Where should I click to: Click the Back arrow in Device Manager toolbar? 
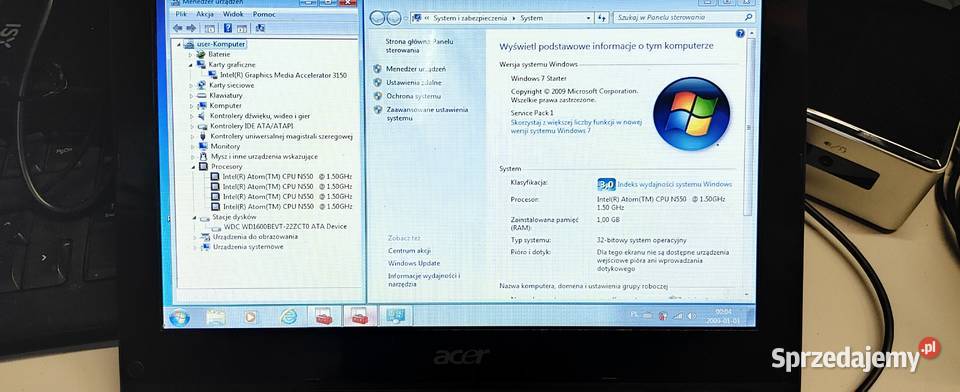(x=178, y=28)
